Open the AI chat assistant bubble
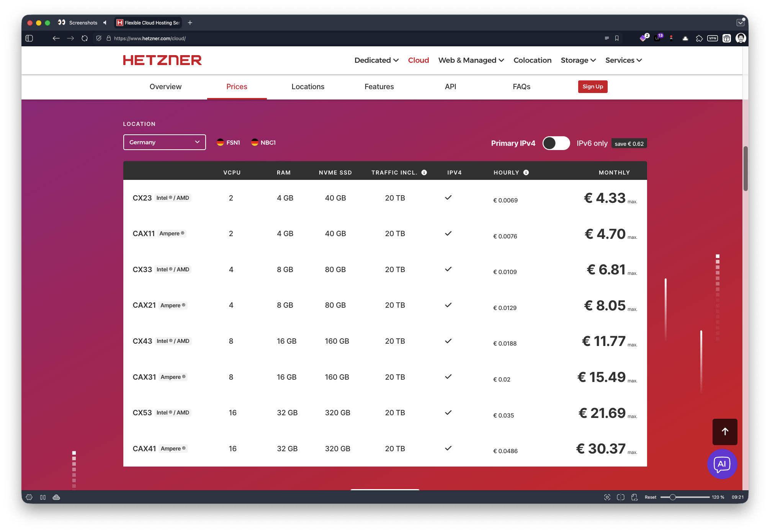This screenshot has width=770, height=532. coord(722,464)
